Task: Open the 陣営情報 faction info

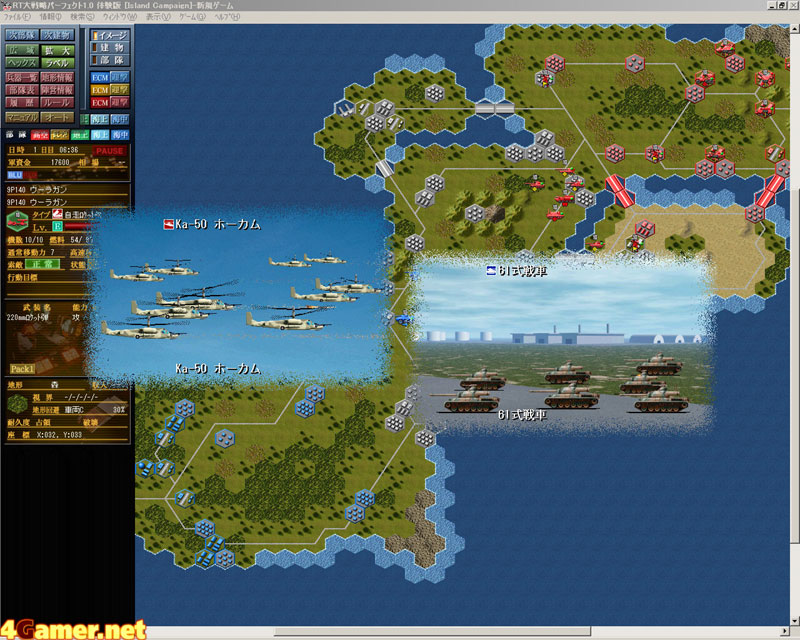Action: point(58,90)
